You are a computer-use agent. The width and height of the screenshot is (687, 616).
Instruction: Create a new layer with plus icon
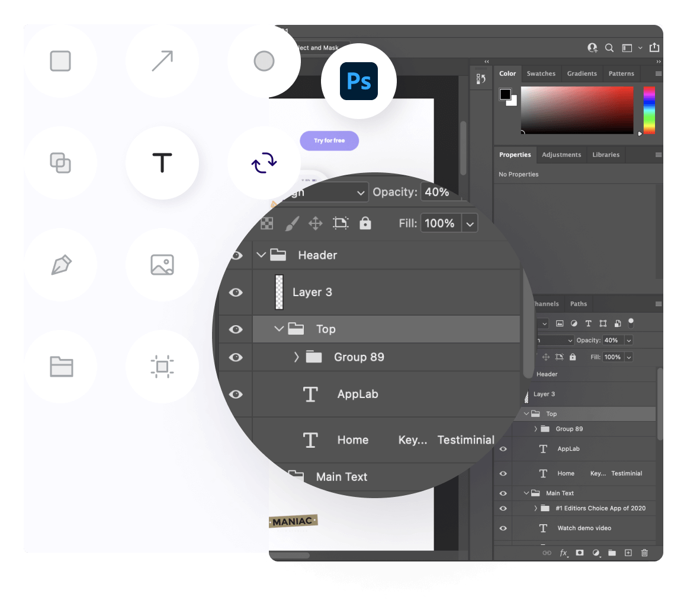click(x=628, y=553)
